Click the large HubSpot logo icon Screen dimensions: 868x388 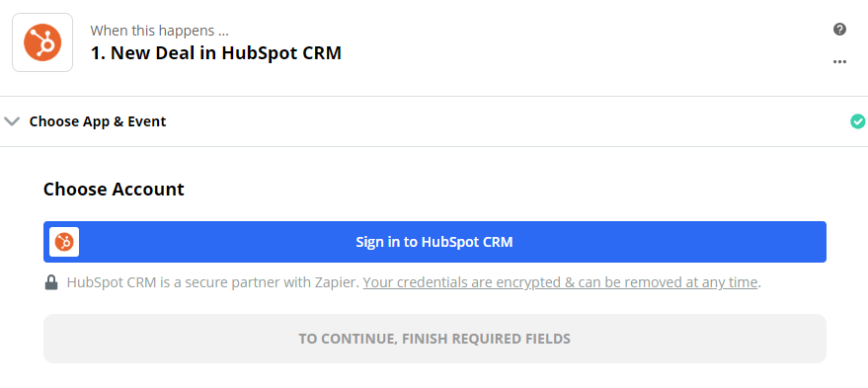click(x=42, y=42)
